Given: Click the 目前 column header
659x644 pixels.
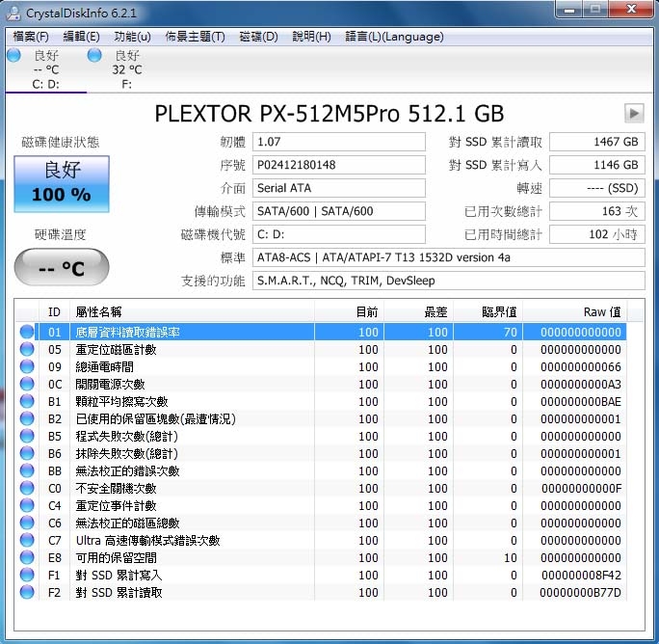Looking at the screenshot, I should pos(350,312).
